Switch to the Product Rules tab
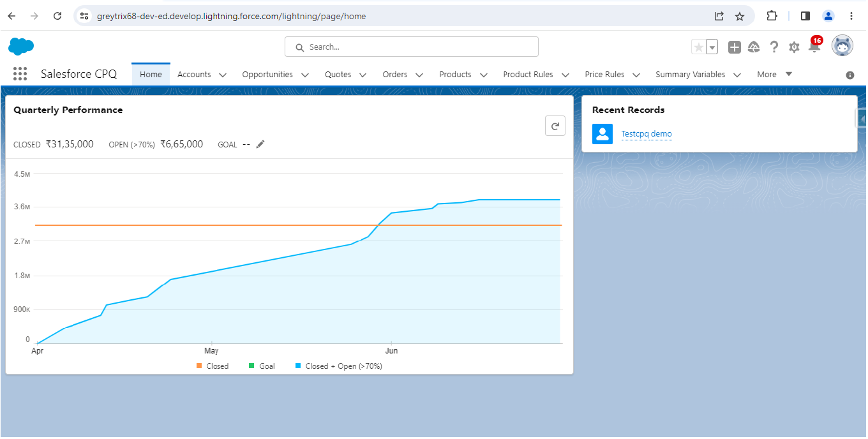This screenshot has height=439, width=868. click(x=528, y=75)
